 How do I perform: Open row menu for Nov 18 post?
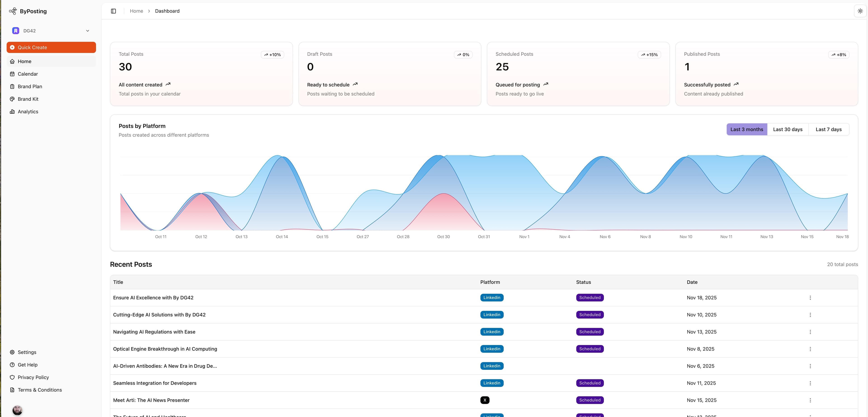(x=810, y=298)
